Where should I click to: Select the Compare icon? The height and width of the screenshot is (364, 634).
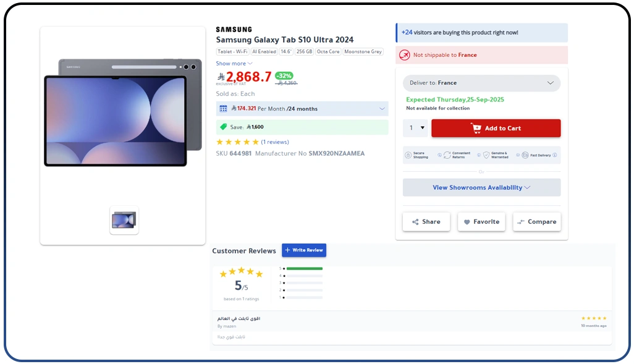click(523, 221)
